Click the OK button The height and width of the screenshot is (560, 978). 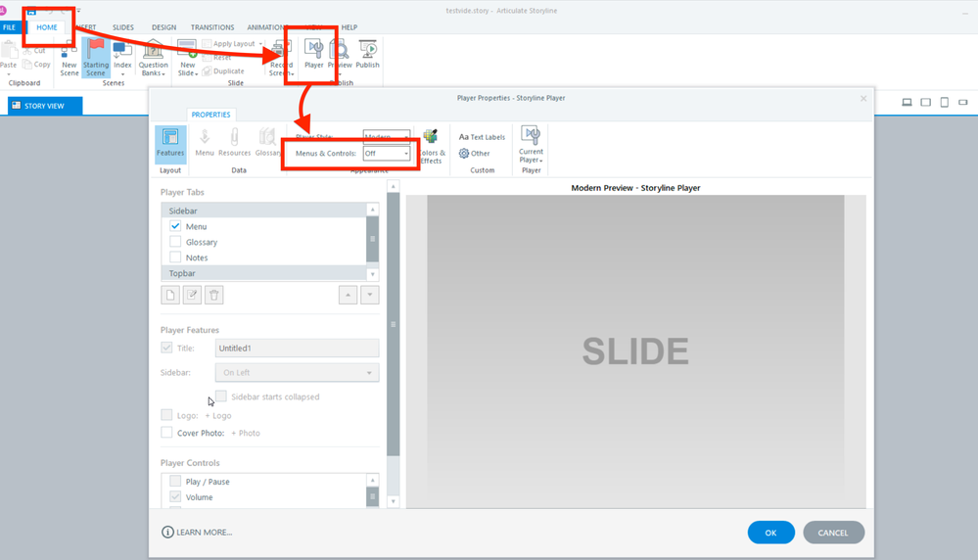770,533
